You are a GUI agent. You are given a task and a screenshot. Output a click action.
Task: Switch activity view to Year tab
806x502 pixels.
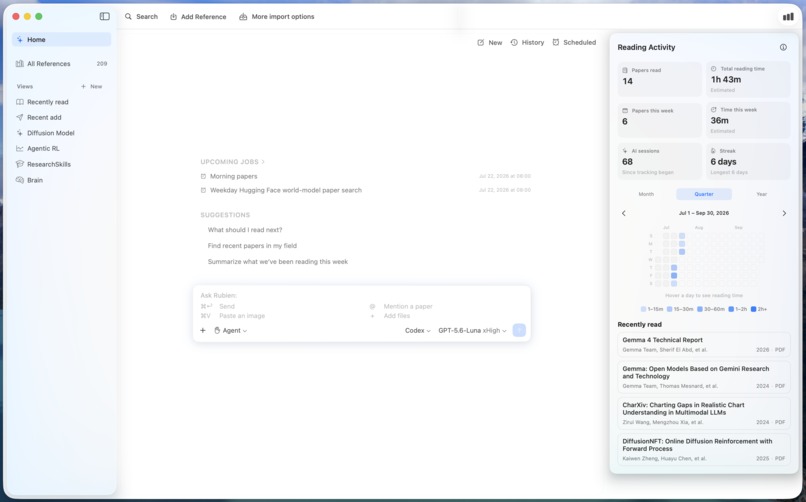coord(761,194)
